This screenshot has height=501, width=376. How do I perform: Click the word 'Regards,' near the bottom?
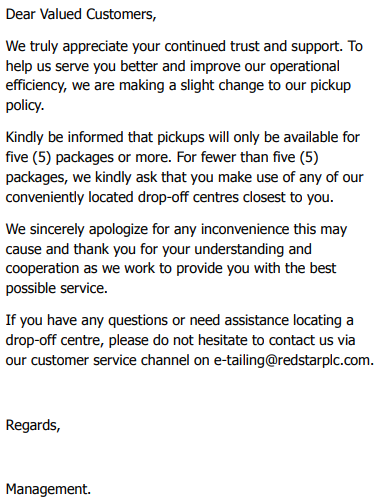pyautogui.click(x=33, y=426)
